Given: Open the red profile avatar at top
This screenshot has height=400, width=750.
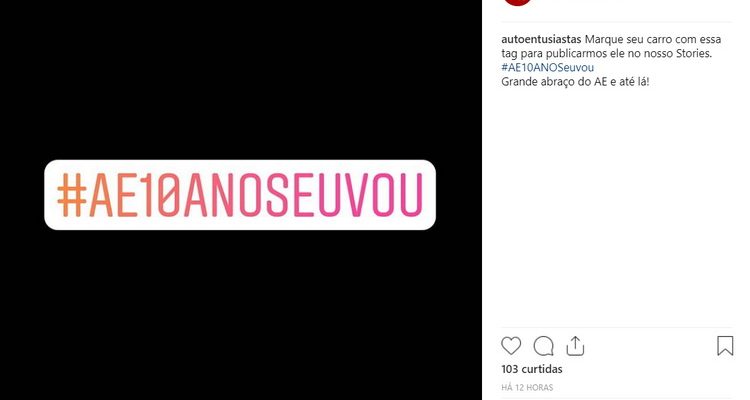Looking at the screenshot, I should point(518,2).
